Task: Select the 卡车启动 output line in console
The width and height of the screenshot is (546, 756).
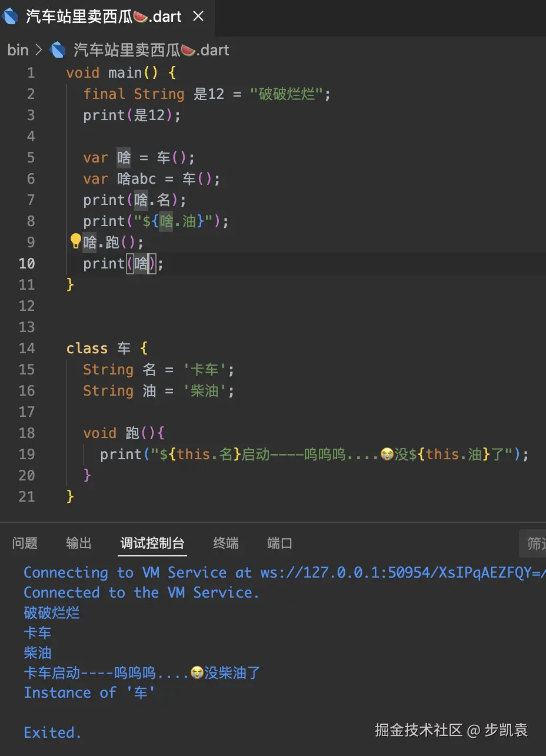Action: coord(140,672)
